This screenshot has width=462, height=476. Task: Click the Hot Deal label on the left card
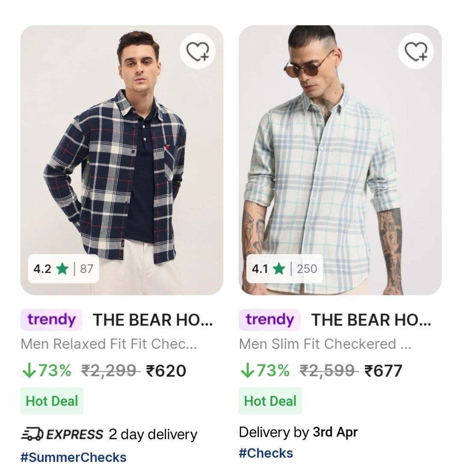[x=51, y=401]
